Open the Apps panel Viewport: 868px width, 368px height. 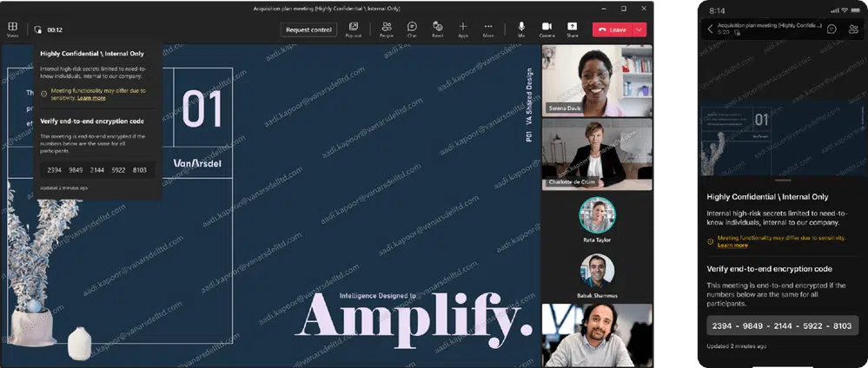463,30
